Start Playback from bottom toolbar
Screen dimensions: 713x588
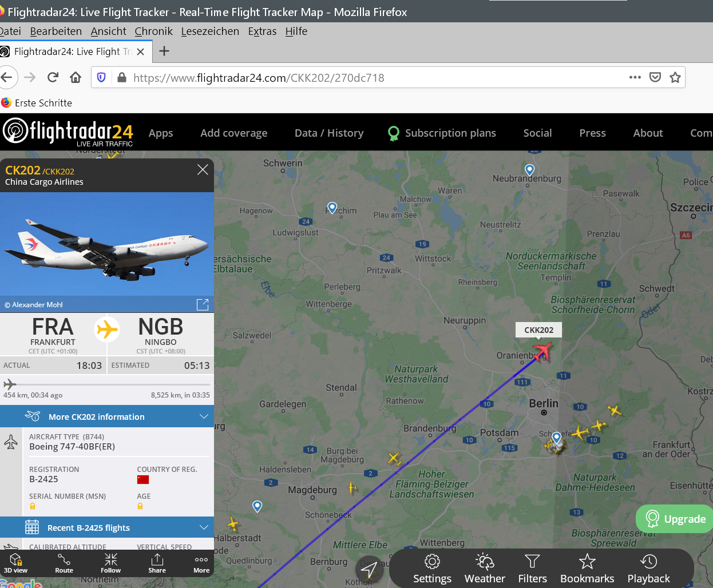coord(648,569)
